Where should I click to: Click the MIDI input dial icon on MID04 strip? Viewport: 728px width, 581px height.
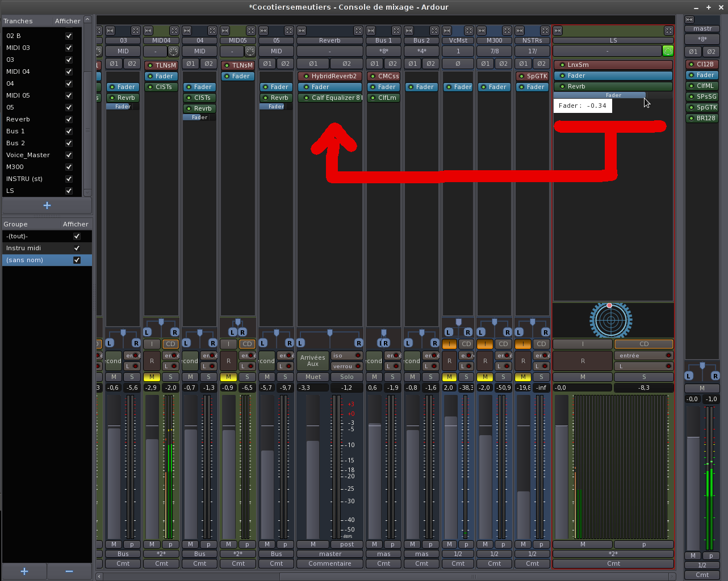click(x=173, y=51)
